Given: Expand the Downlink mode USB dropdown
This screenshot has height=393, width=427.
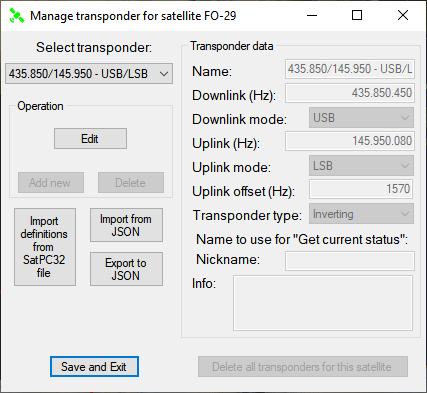Looking at the screenshot, I should [361, 117].
